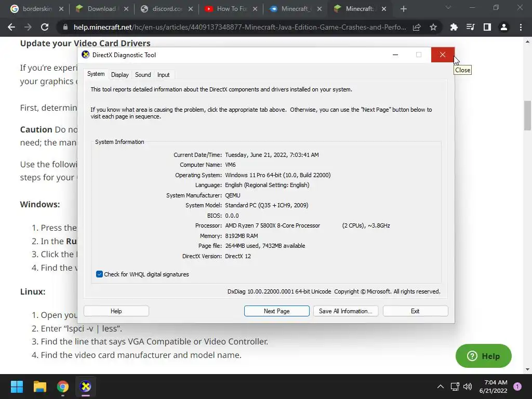The height and width of the screenshot is (399, 532).
Task: Click the share page icon
Action: (x=417, y=27)
